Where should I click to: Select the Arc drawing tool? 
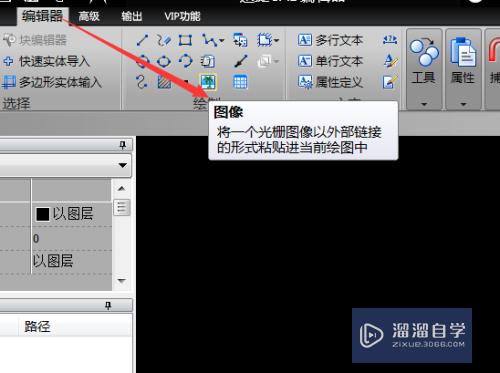[185, 61]
